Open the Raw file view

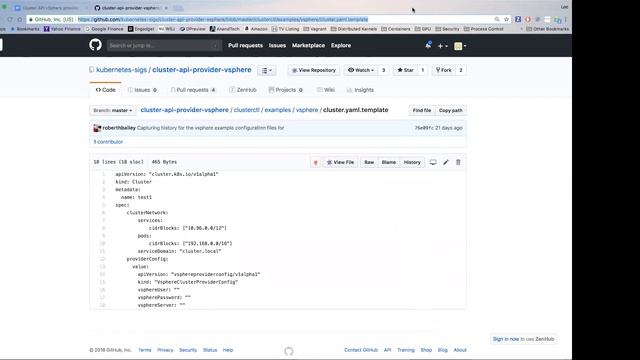coord(369,162)
